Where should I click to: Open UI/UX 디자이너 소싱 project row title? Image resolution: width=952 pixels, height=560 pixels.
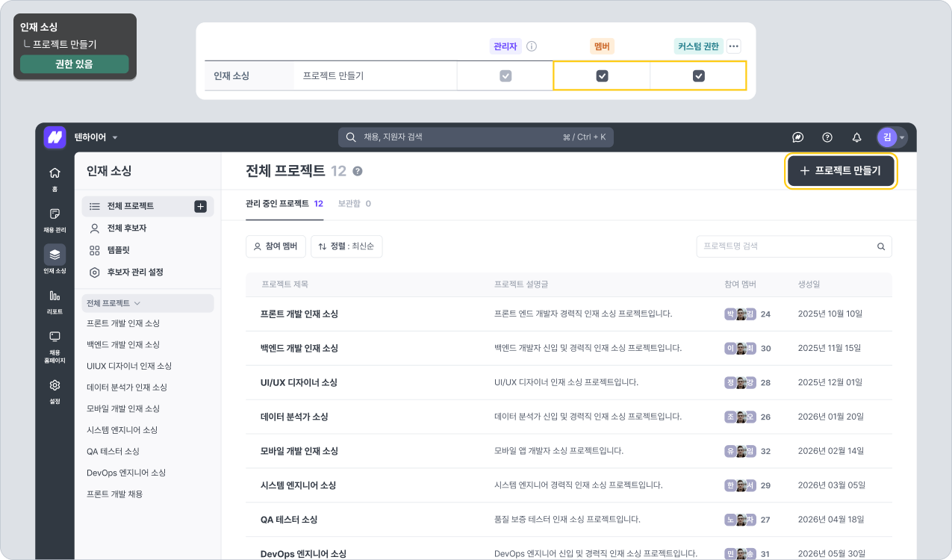pos(299,383)
